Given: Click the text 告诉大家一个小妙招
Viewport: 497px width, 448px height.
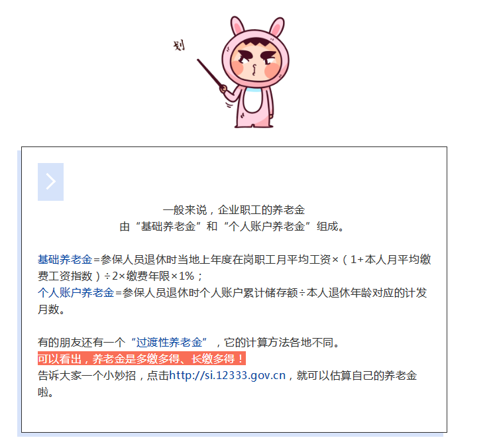Looking at the screenshot, I should [87, 375].
